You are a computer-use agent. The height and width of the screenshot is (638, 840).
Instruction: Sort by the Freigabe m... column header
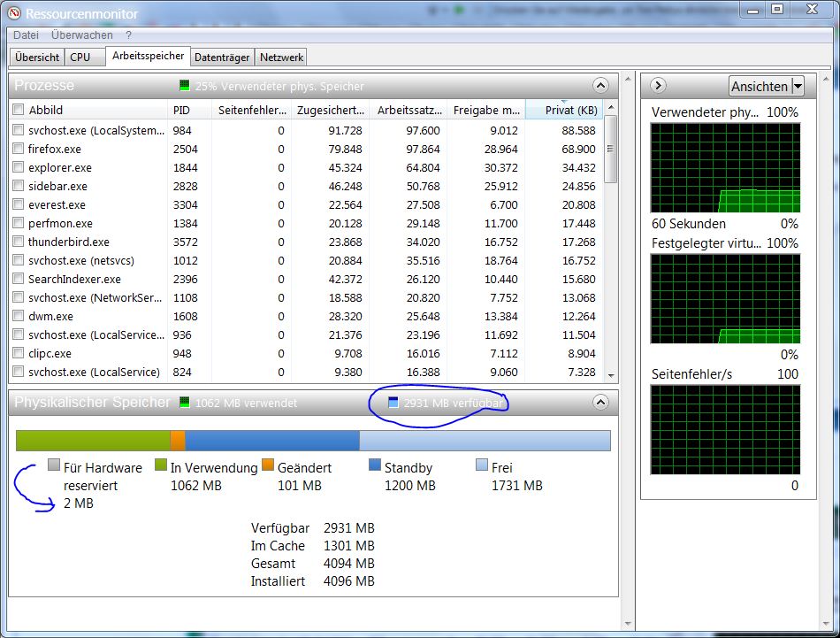[486, 110]
